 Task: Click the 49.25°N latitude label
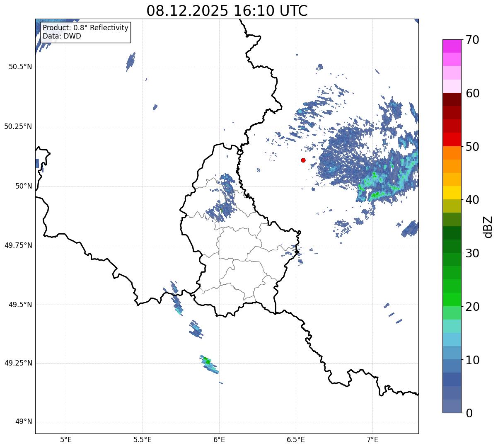coord(18,363)
